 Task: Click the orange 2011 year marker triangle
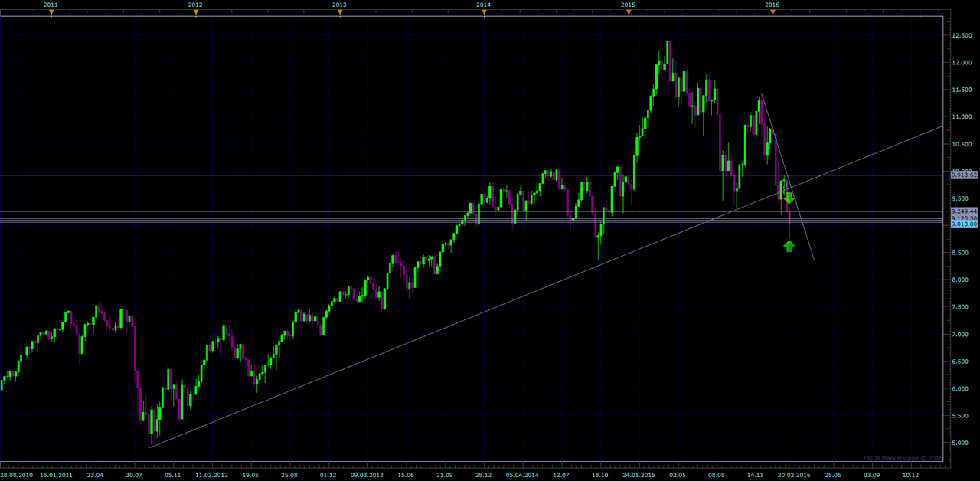coord(51,12)
